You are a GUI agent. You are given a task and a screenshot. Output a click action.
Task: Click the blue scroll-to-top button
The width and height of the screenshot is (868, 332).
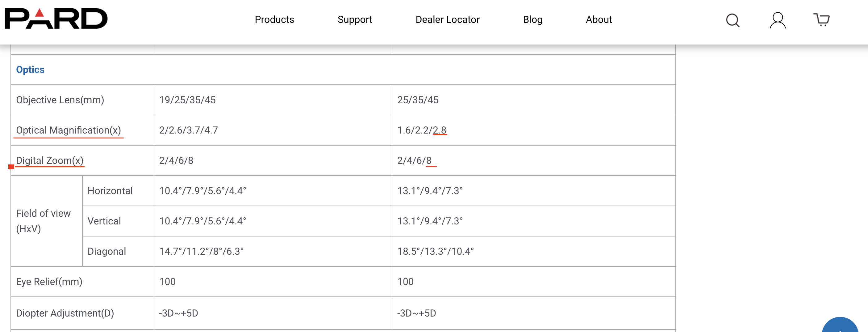click(840, 325)
